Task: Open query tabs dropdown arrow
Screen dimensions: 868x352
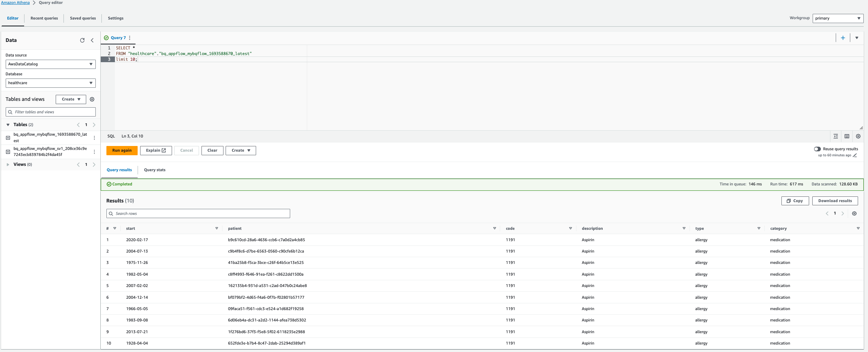Action: point(857,38)
